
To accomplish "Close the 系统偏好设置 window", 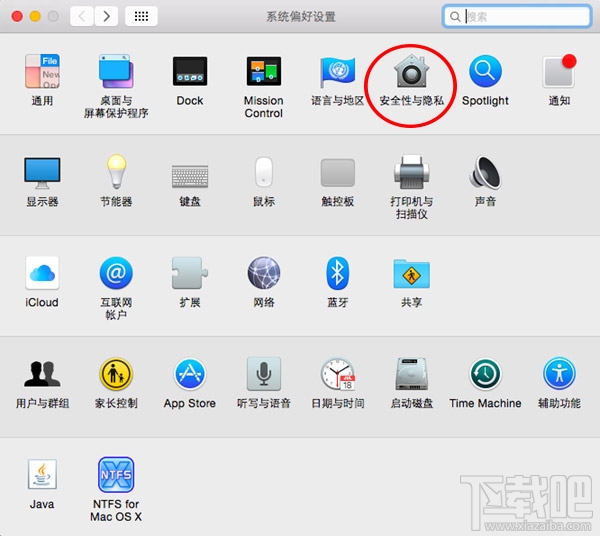I will [17, 16].
